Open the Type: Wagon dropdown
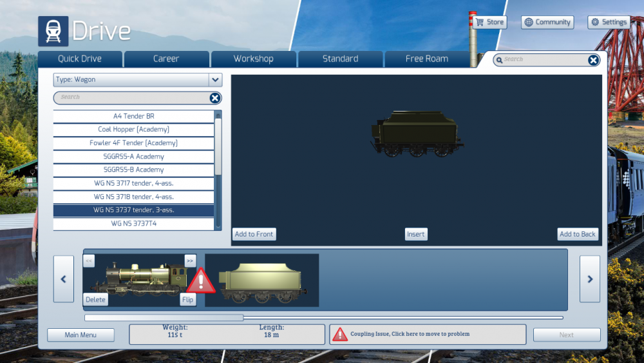 215,80
